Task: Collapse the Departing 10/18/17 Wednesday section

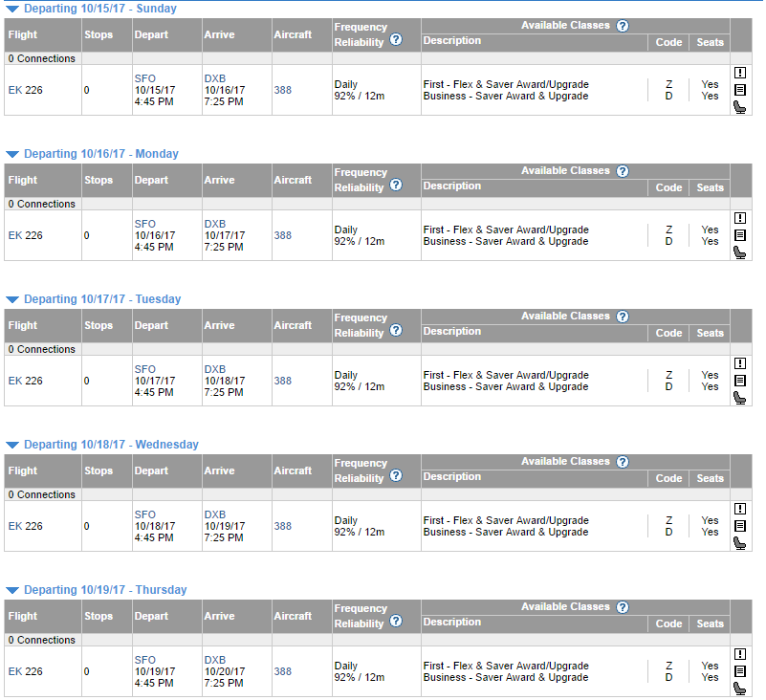Action: point(12,445)
